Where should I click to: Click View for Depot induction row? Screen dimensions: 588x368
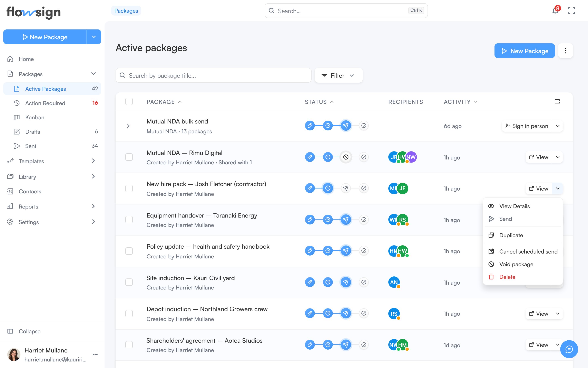click(538, 313)
